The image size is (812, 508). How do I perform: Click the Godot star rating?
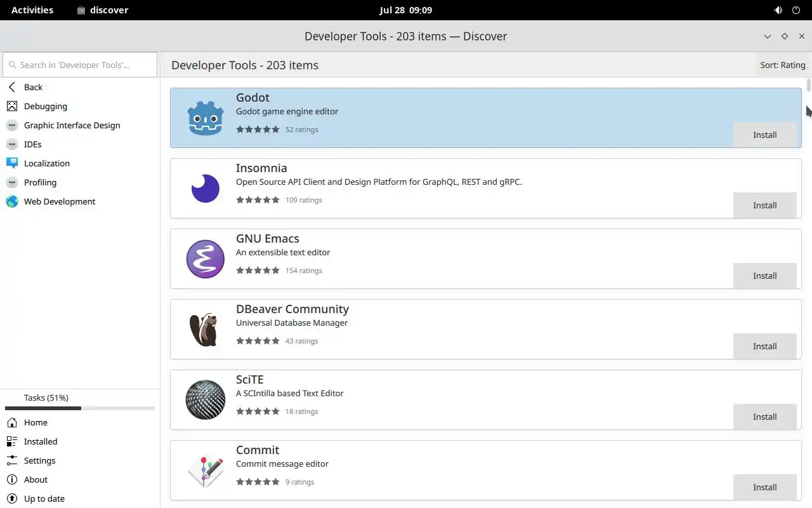click(258, 130)
